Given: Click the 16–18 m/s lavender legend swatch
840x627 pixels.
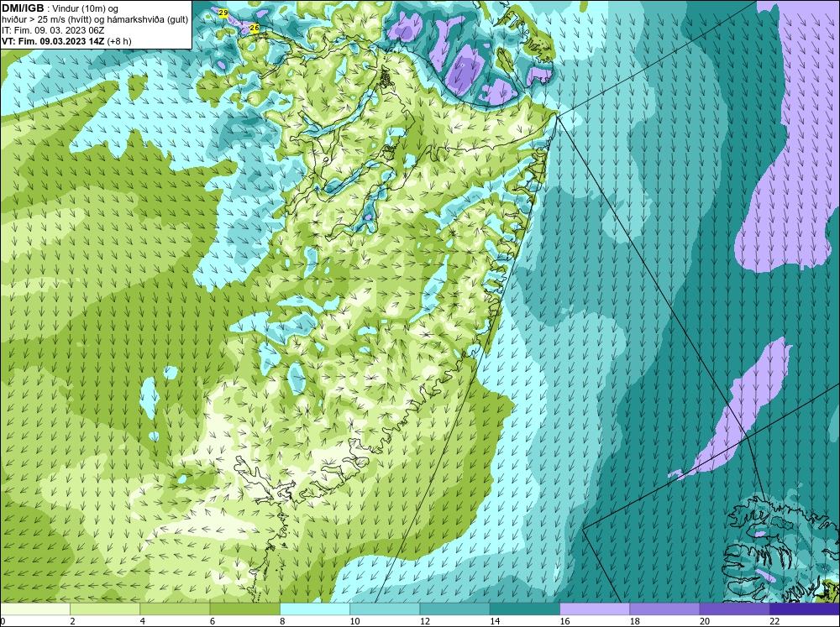Looking at the screenshot, I should coord(595,609).
